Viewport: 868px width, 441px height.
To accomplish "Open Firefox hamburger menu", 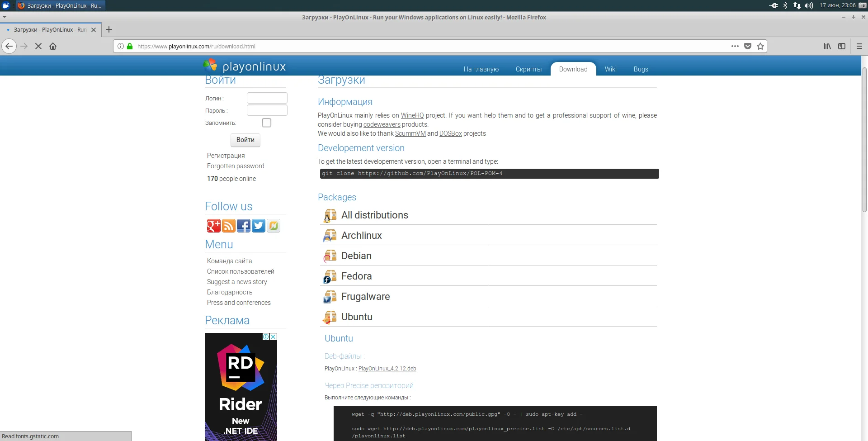I will coord(859,46).
